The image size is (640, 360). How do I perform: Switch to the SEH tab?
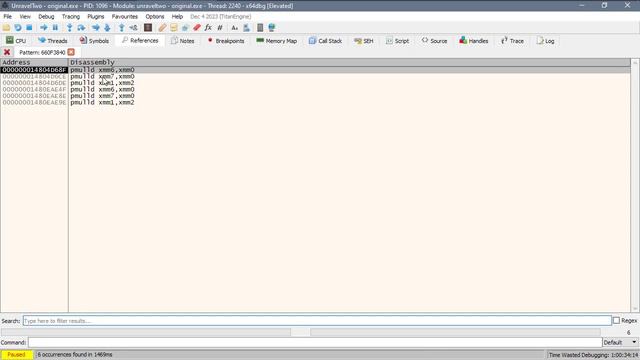pos(364,41)
